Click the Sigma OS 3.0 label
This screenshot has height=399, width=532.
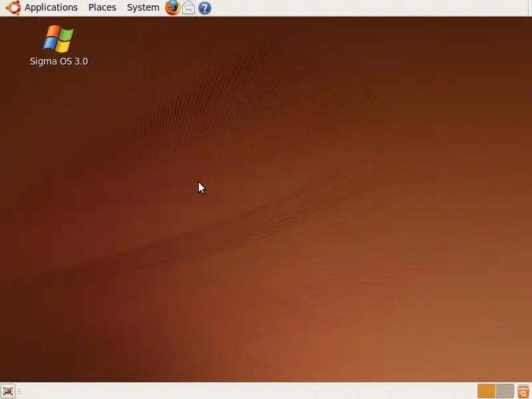pyautogui.click(x=59, y=61)
